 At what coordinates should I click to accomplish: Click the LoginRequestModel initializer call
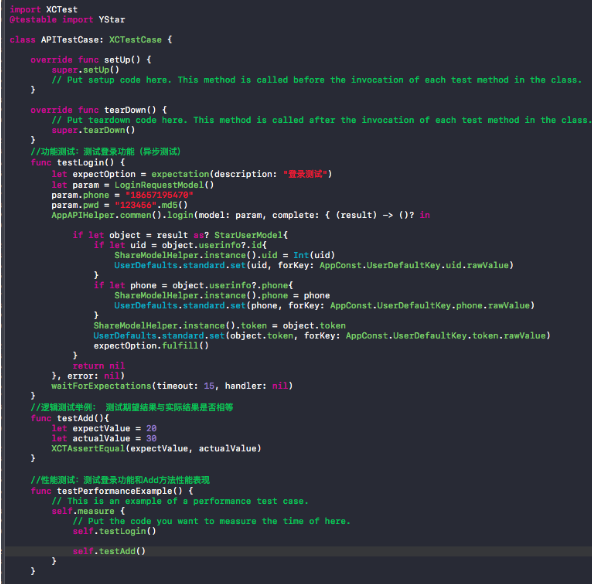(164, 185)
